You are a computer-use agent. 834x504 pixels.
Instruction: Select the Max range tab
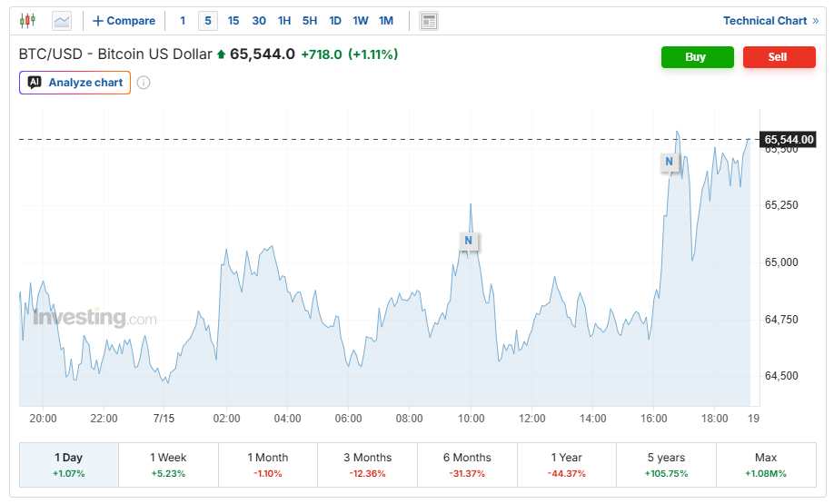point(766,465)
